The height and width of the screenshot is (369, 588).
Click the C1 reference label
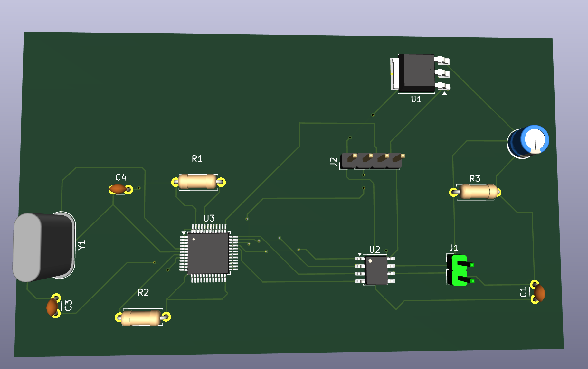click(523, 292)
